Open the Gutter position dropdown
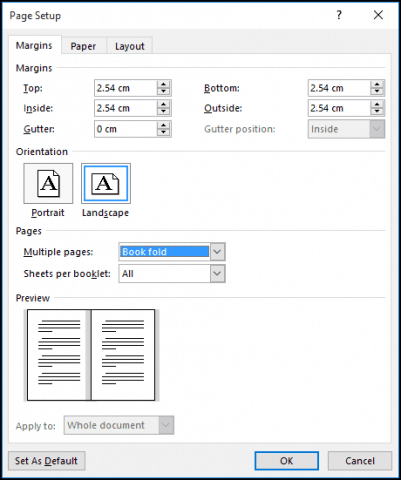The image size is (401, 480). (x=377, y=129)
